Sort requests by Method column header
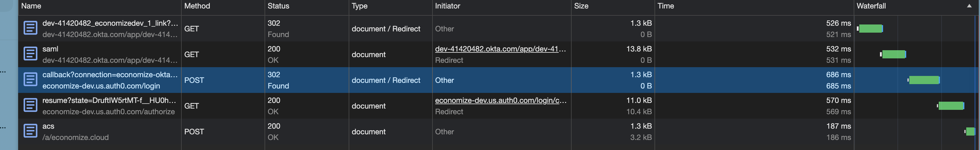Viewport: 980px width, 150px height. [197, 6]
